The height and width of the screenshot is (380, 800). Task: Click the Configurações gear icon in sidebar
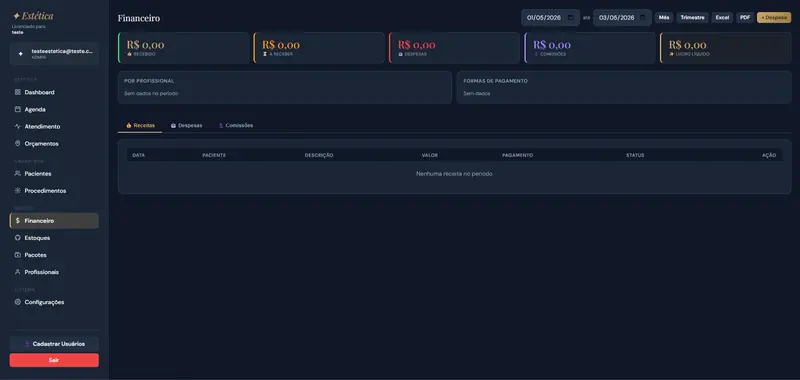coord(17,302)
